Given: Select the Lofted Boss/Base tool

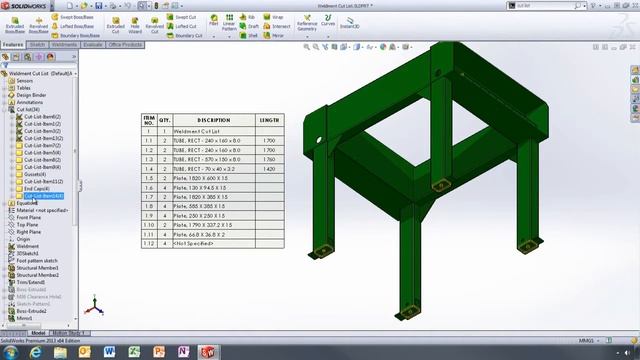Looking at the screenshot, I should coord(73,26).
